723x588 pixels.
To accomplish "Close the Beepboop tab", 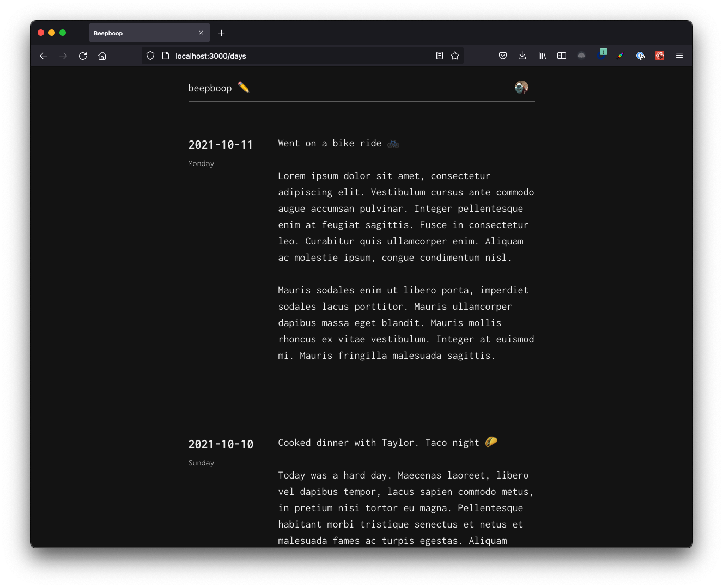I will click(201, 33).
